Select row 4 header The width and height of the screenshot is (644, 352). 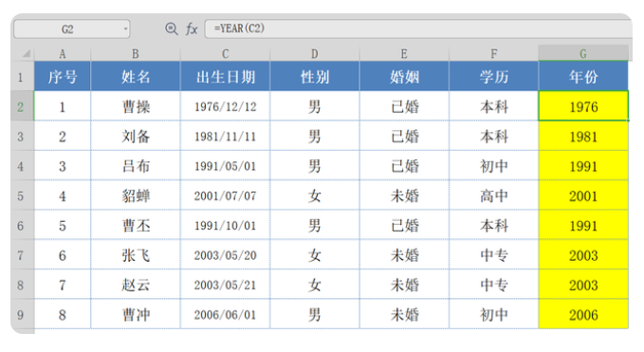[x=22, y=166]
